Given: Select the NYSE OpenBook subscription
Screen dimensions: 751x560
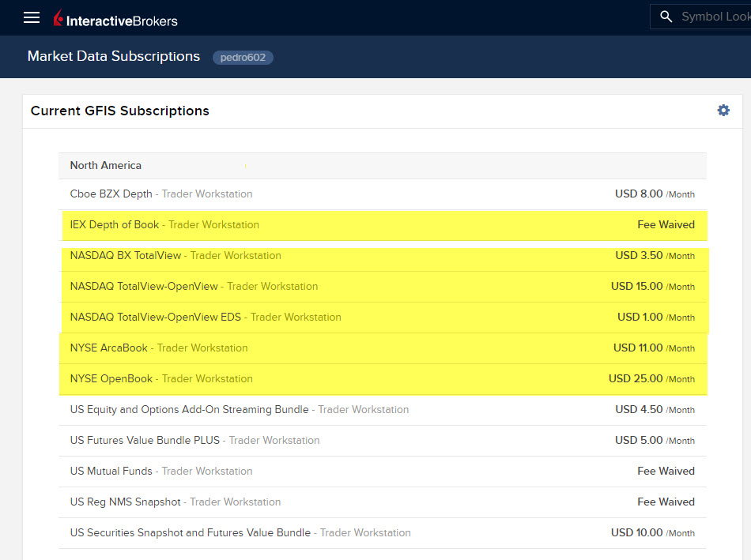Looking at the screenshot, I should coord(382,378).
